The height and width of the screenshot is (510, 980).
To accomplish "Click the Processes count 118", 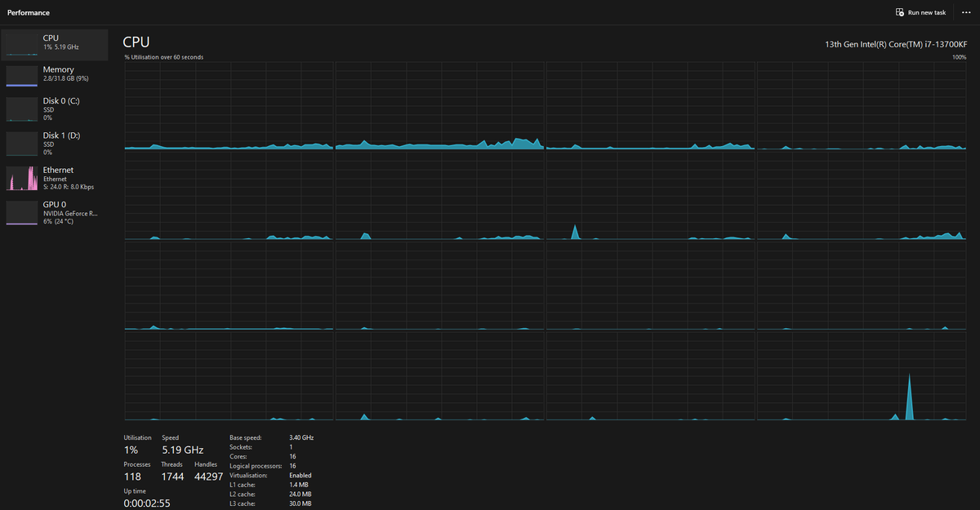I will click(132, 477).
